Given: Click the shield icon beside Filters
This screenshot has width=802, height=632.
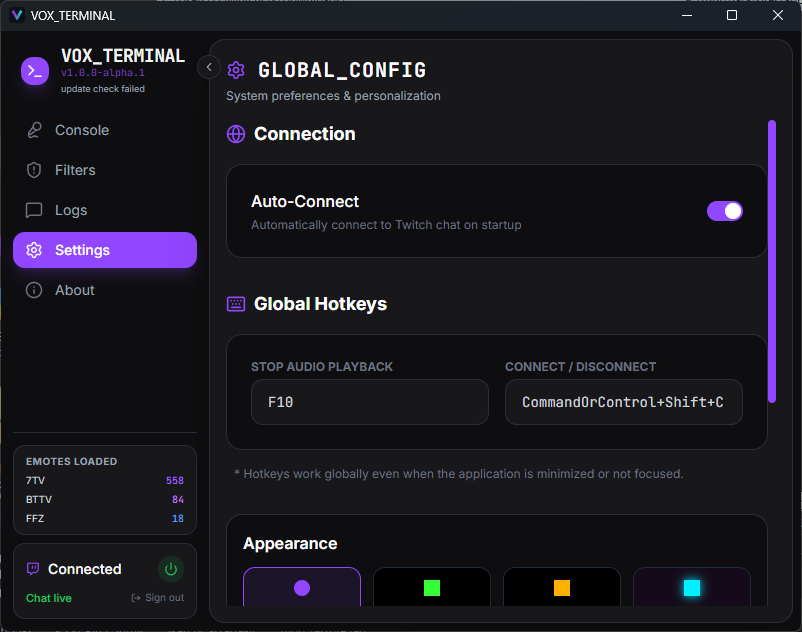Looking at the screenshot, I should pyautogui.click(x=34, y=170).
